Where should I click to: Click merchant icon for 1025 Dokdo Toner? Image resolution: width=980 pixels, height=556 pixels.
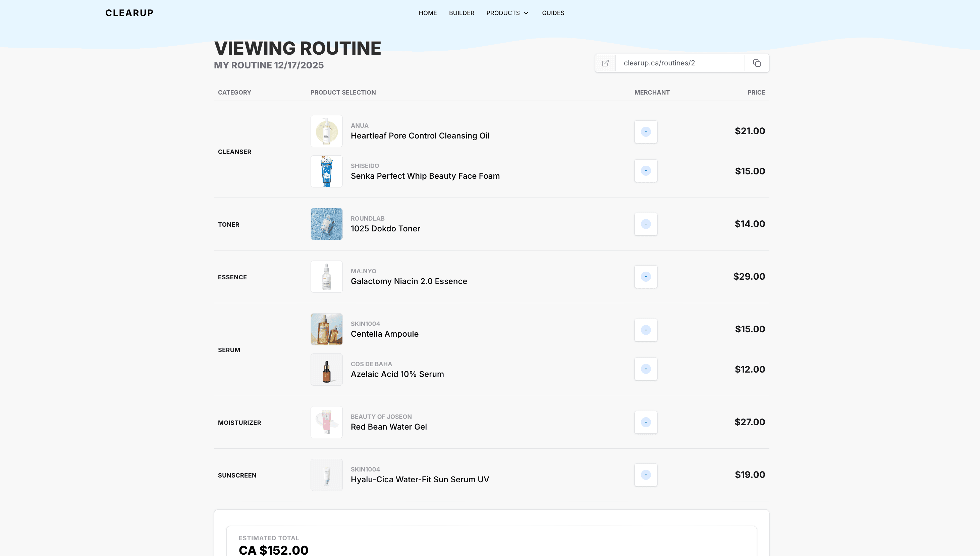645,224
